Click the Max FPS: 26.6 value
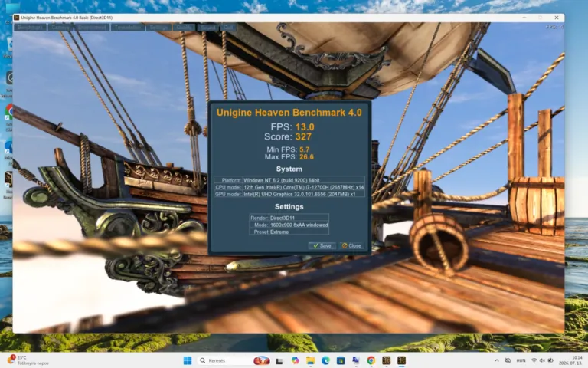Screen dimensions: 588x368 coord(289,157)
